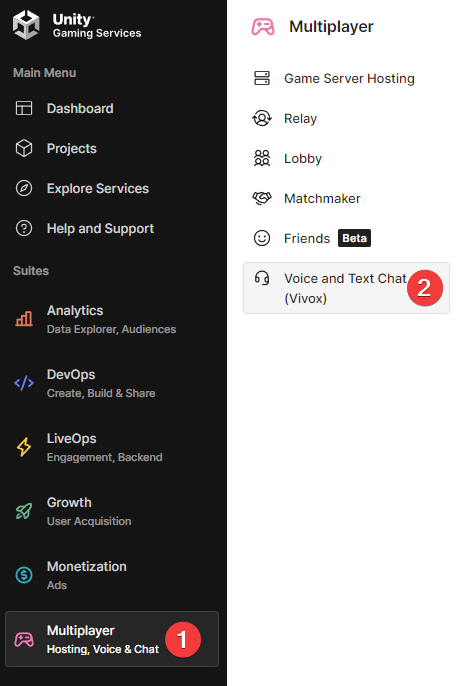Click the 'Engagement, Backend' subtitle

(105, 457)
